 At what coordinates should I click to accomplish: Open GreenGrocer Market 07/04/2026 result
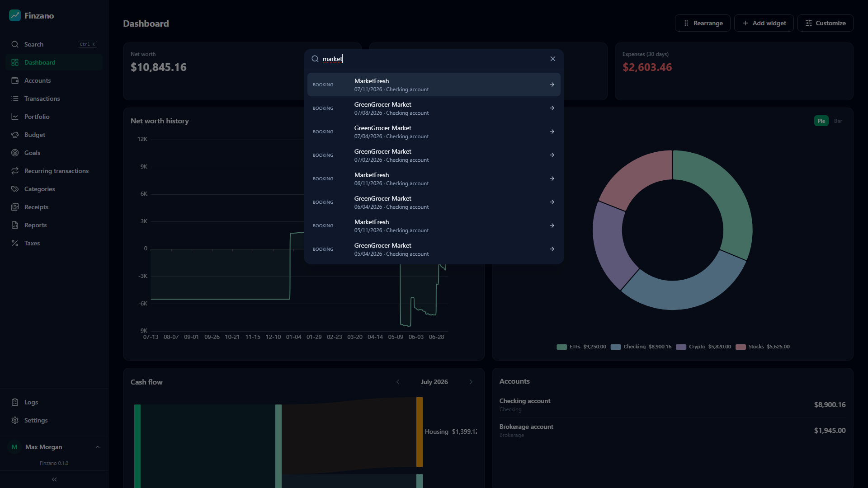point(434,131)
